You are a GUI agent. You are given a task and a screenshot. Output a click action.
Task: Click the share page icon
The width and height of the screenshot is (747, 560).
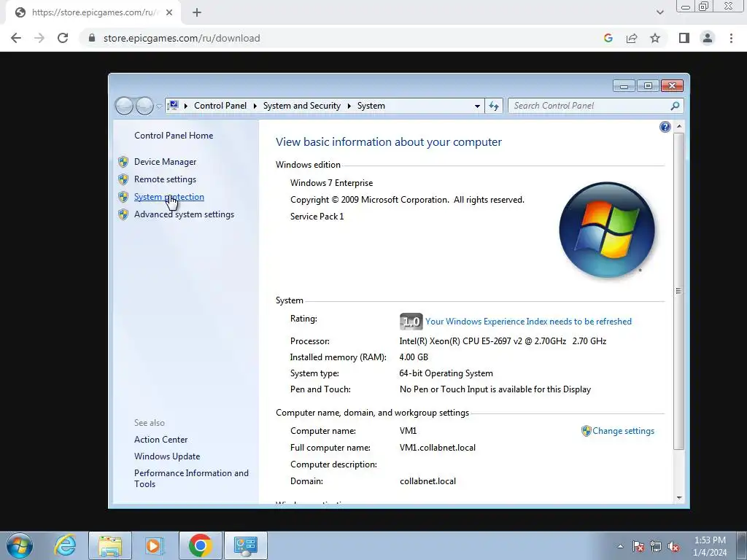point(632,38)
